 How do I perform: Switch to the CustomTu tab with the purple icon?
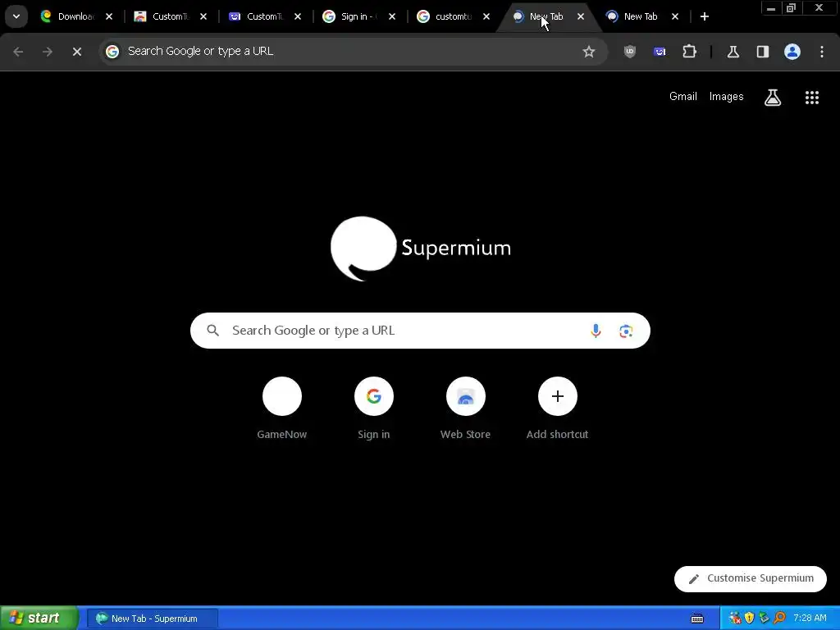pyautogui.click(x=263, y=16)
